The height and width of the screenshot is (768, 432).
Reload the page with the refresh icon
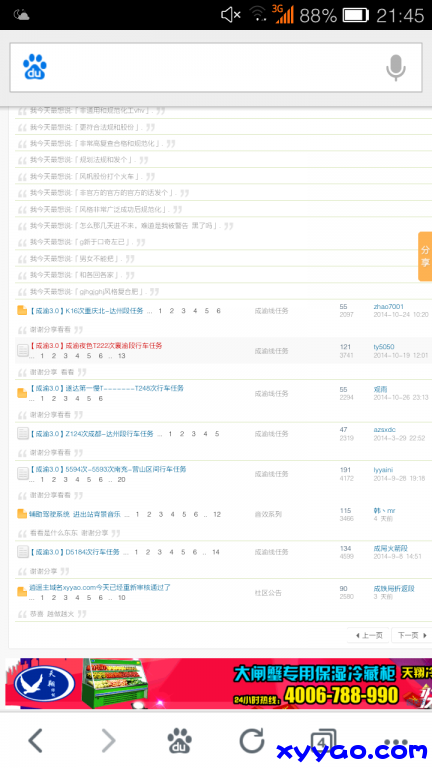coord(251,740)
